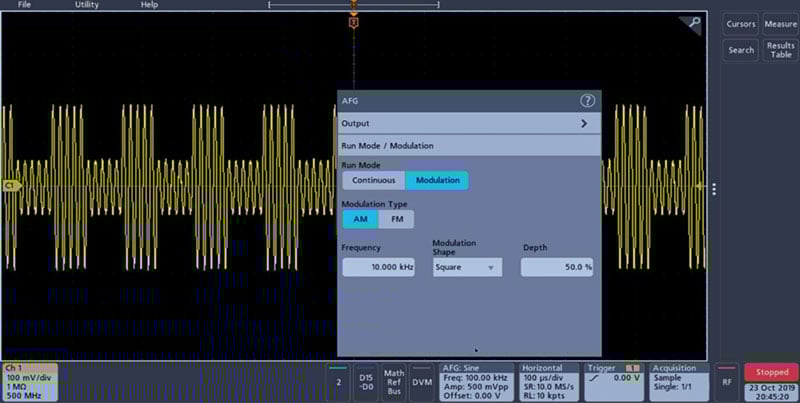Click the D15-D0 digital channels button

point(366,382)
